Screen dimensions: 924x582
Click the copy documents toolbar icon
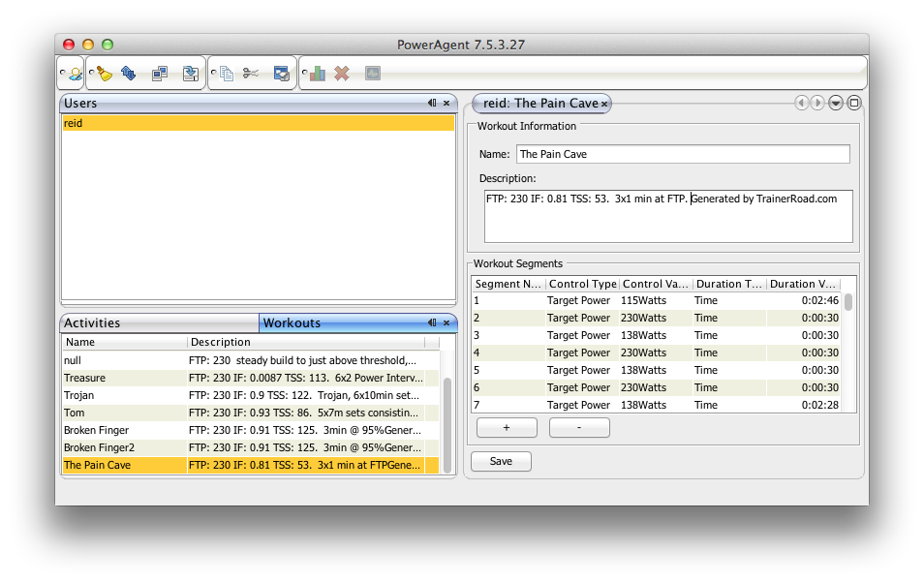[x=227, y=74]
